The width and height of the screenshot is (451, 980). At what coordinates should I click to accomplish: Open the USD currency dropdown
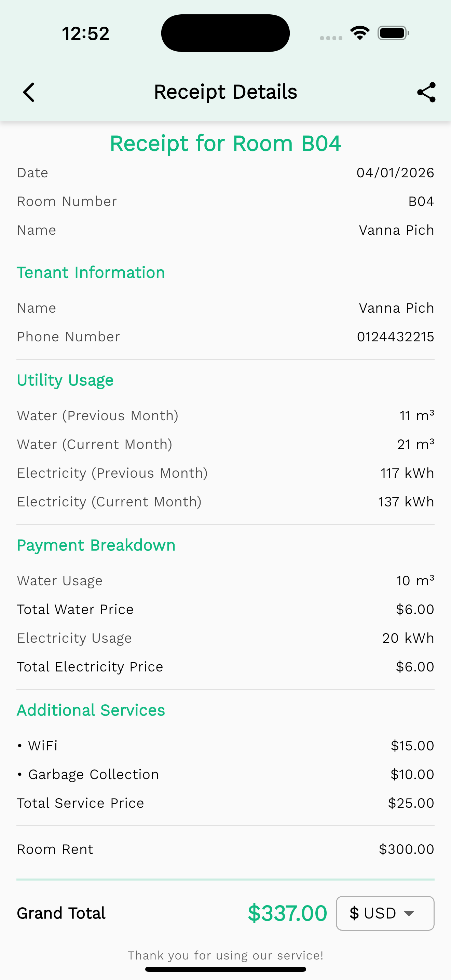coord(384,913)
